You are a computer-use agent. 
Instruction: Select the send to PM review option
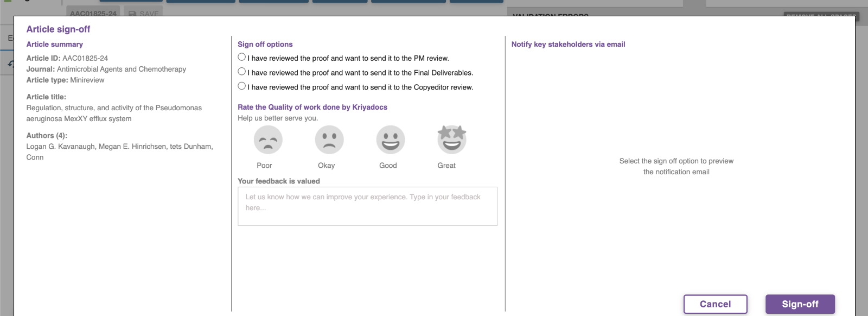point(242,57)
